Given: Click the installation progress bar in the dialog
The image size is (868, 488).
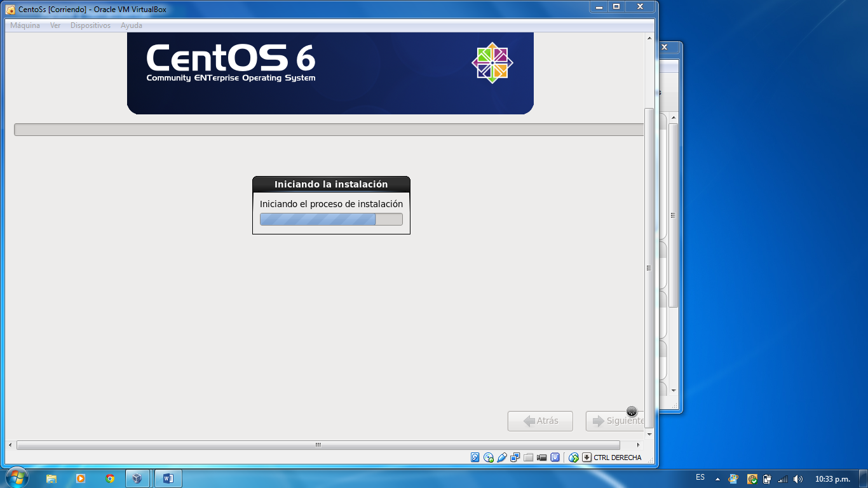Looking at the screenshot, I should click(x=331, y=219).
